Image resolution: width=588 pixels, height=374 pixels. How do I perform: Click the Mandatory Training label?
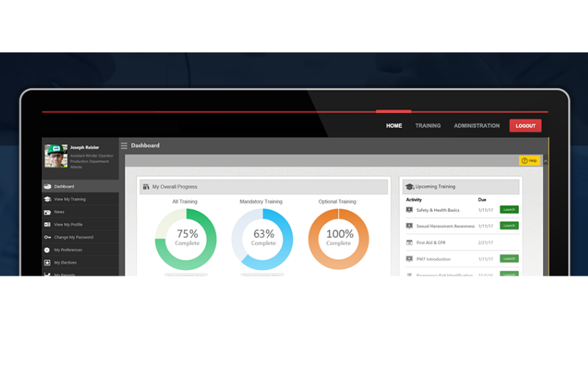tap(261, 202)
